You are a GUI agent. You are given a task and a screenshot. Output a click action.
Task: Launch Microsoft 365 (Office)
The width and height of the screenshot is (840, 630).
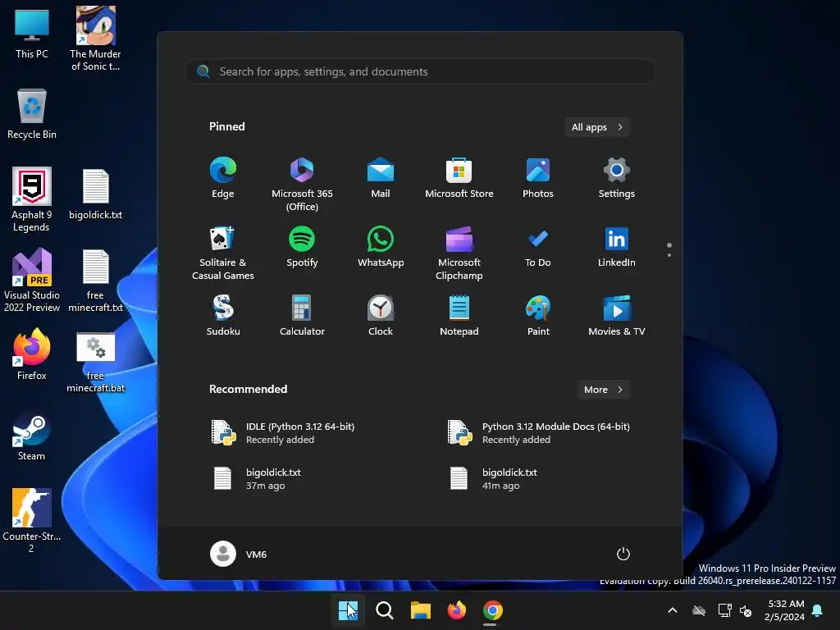(302, 184)
